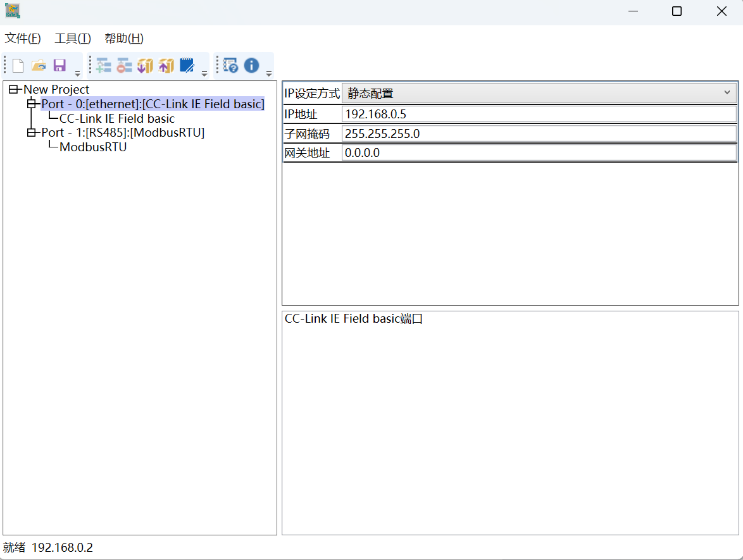Open the IP设定方式 dropdown

point(539,94)
